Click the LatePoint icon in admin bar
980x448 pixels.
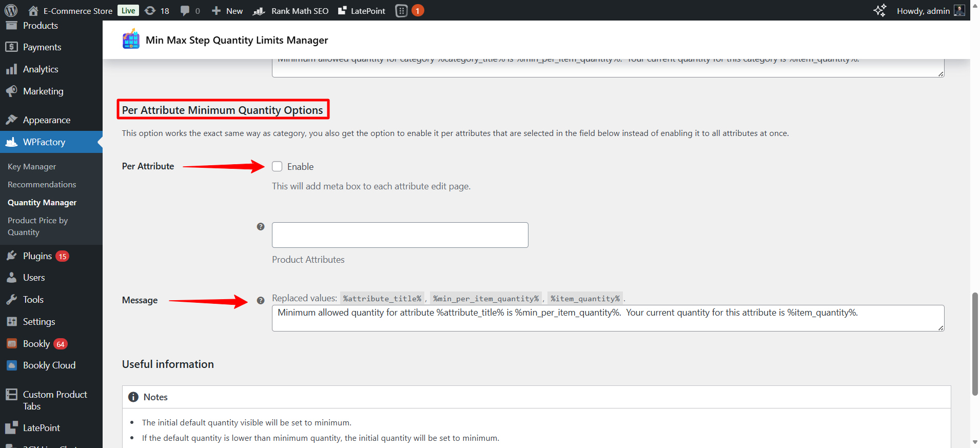pos(342,10)
